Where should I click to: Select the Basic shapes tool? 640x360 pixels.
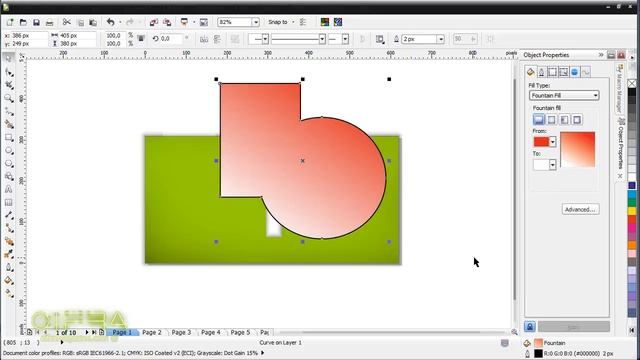(x=9, y=176)
